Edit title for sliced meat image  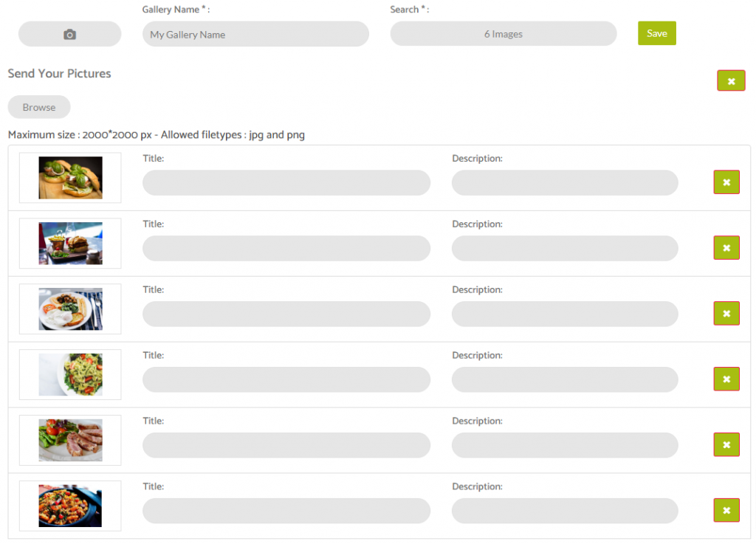click(286, 445)
